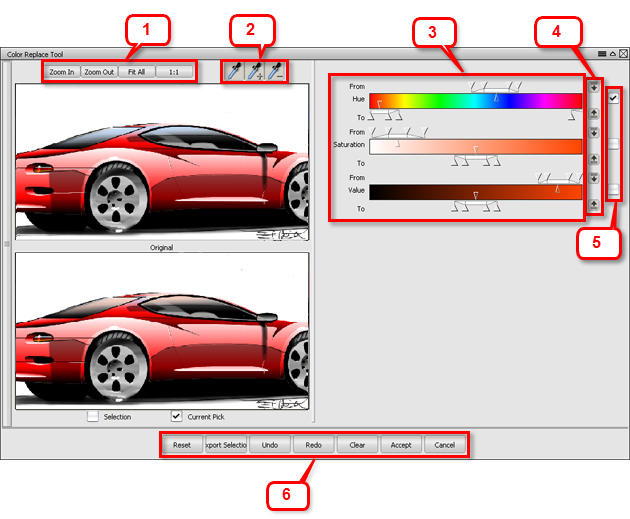630x519 pixels.
Task: Click the left-edge panel grip handle
Action: tap(6, 244)
